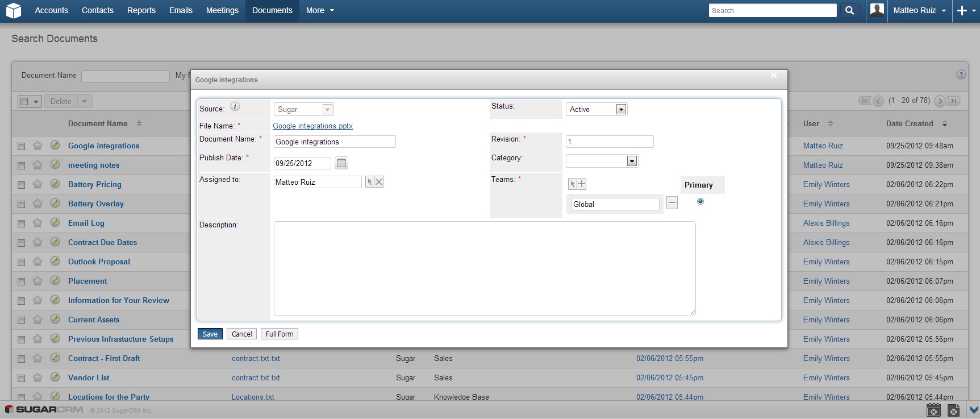Open the Matteo Ruiz user menu arrow

[944, 11]
